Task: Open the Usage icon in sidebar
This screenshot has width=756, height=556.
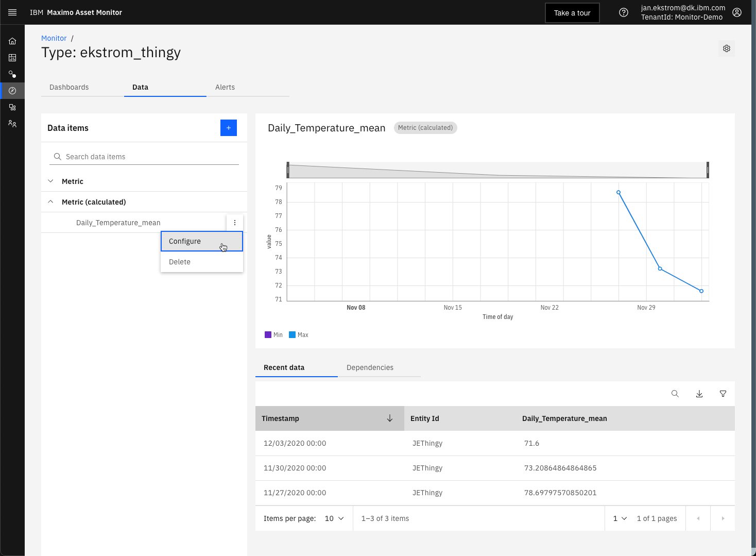Action: pyautogui.click(x=12, y=107)
